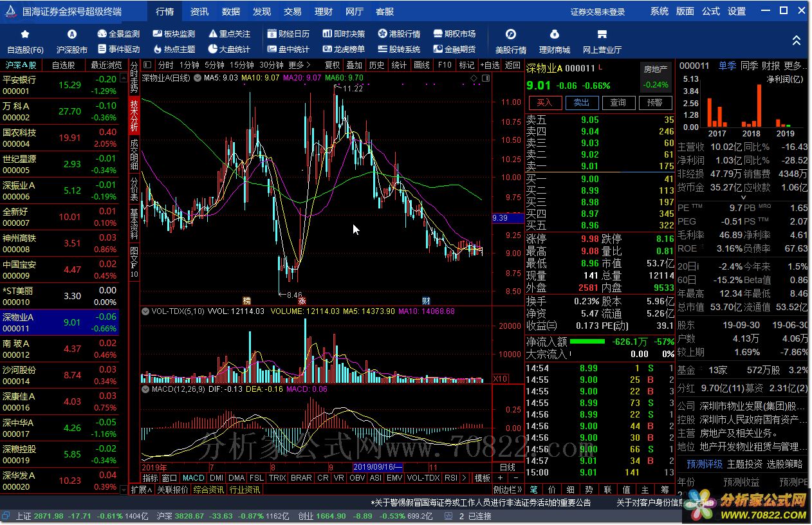812x525 pixels.
Task: Expand 更多 in financial data panel
Action: (x=795, y=66)
